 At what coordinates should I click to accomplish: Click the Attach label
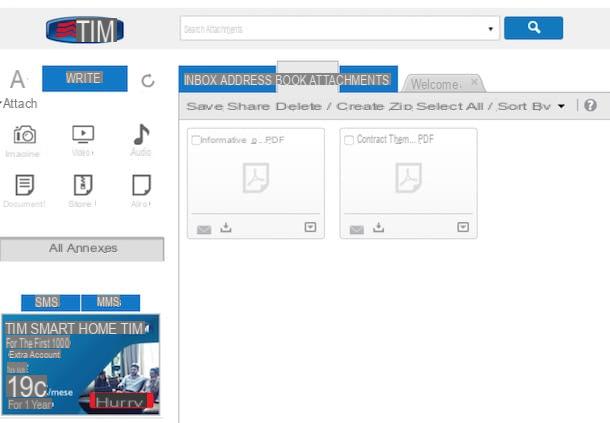coord(20,104)
